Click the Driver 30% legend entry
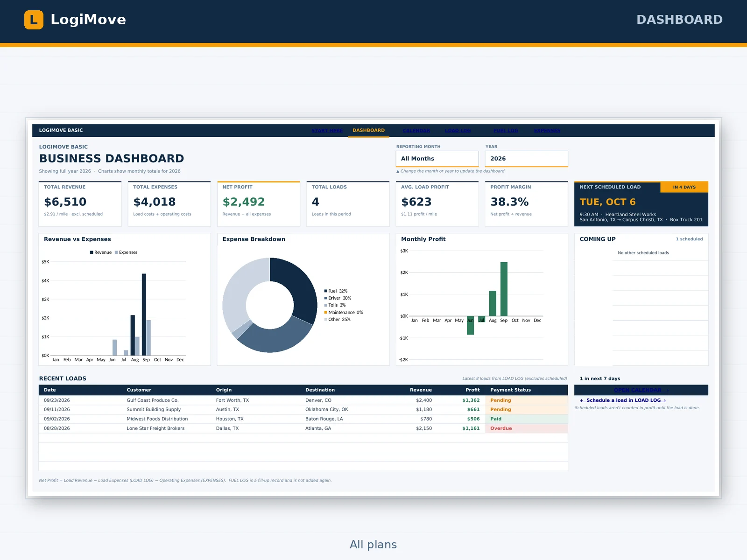The height and width of the screenshot is (560, 747). point(338,298)
